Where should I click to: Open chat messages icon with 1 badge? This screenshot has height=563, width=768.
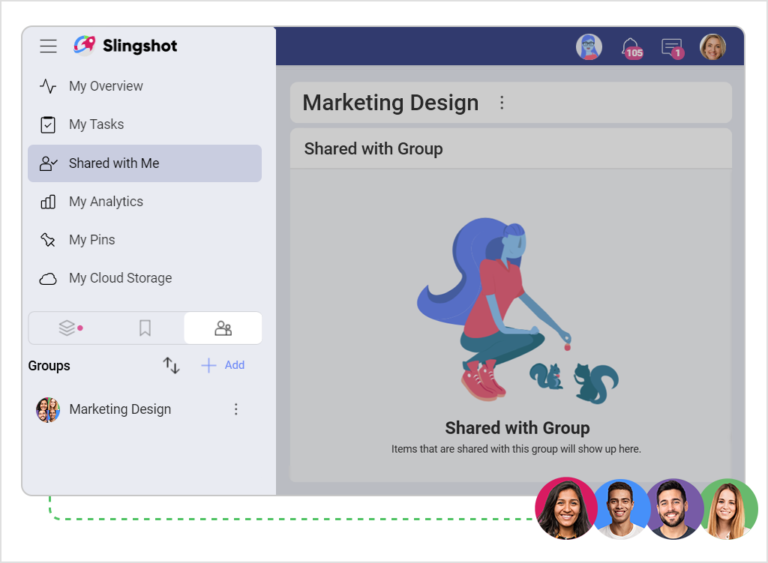point(672,48)
